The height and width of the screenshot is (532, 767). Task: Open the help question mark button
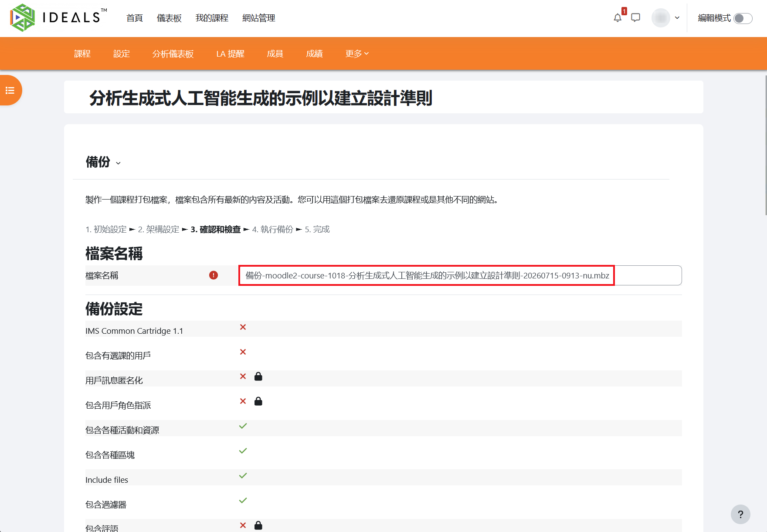click(x=740, y=514)
